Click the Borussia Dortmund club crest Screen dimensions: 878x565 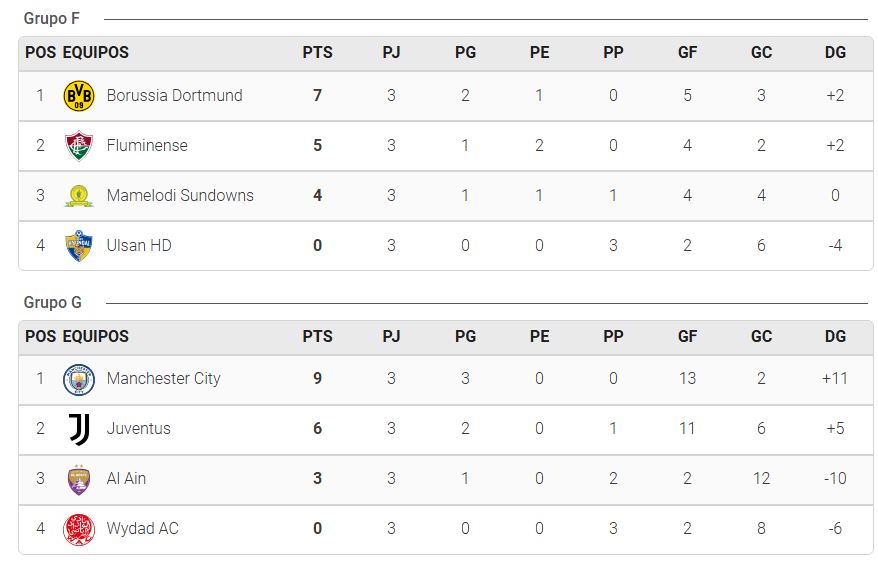79,96
